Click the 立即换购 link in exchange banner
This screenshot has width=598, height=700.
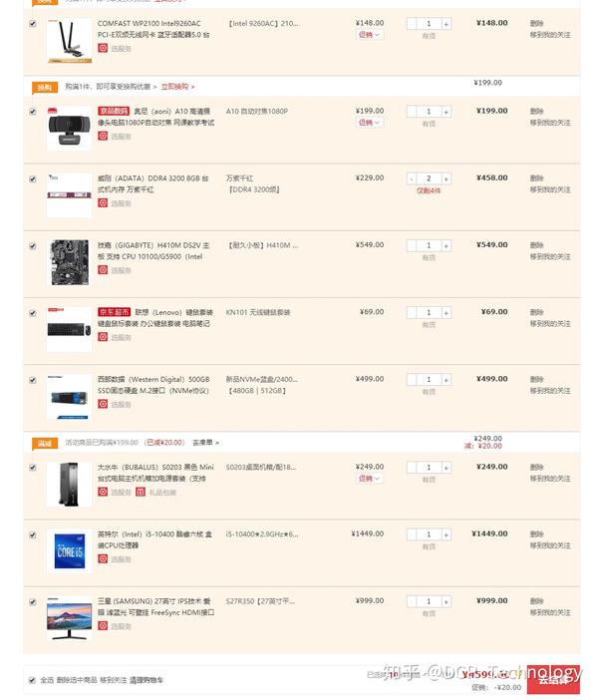[x=177, y=87]
